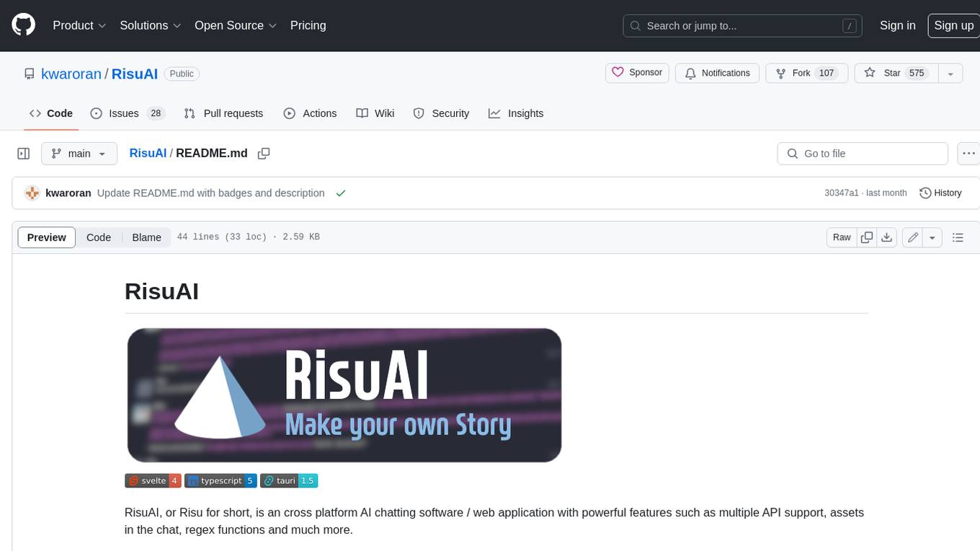Click the typescript 5 badge

coord(220,480)
